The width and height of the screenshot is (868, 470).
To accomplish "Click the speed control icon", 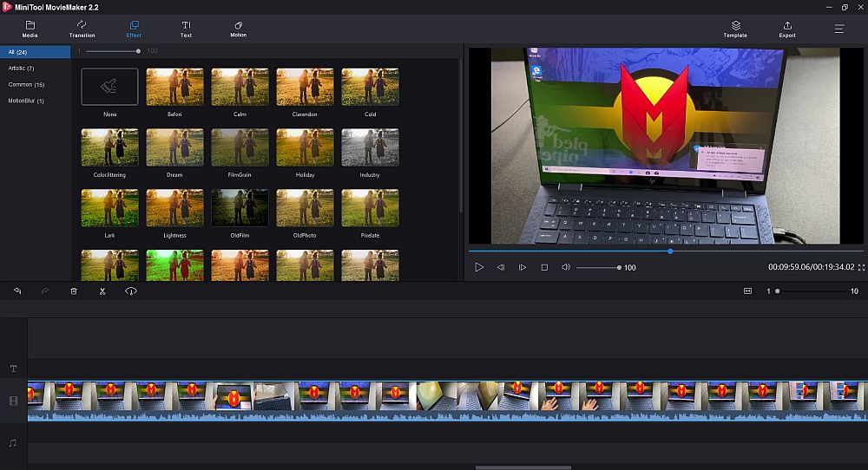I will click(x=131, y=290).
